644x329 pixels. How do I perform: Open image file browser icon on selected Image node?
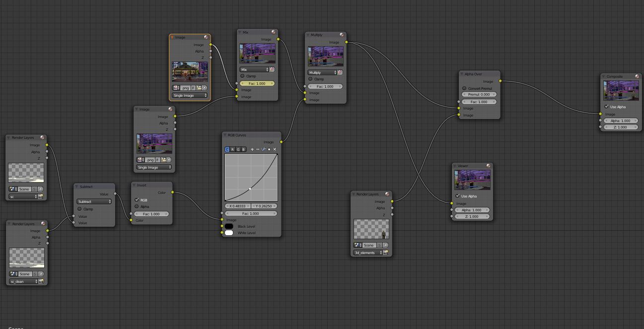[199, 88]
